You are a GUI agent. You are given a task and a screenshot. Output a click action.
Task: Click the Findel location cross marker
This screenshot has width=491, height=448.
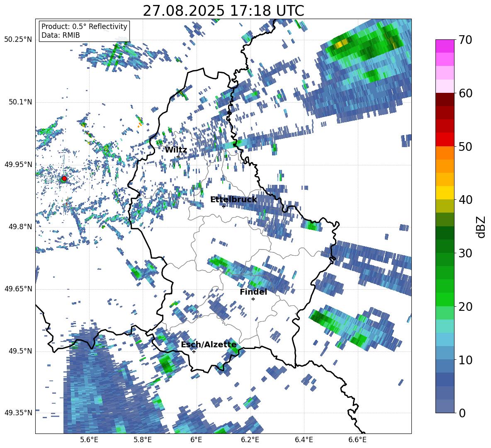point(253,299)
